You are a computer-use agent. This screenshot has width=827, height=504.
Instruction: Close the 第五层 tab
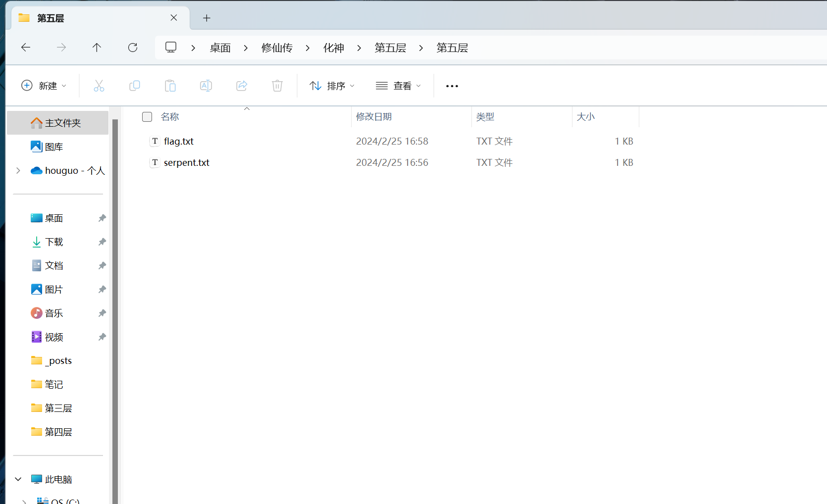(x=174, y=18)
